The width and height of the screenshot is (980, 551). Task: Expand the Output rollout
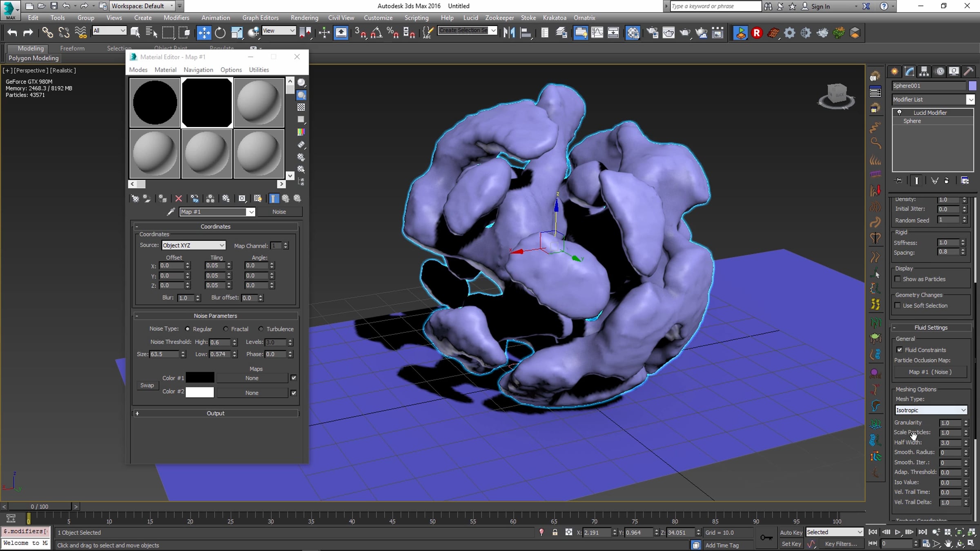[x=216, y=413]
